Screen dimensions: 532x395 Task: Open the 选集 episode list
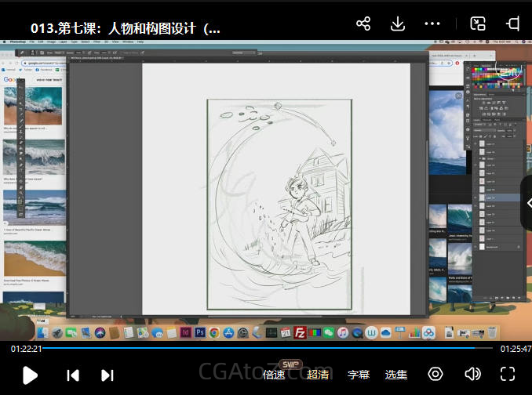[x=396, y=375]
